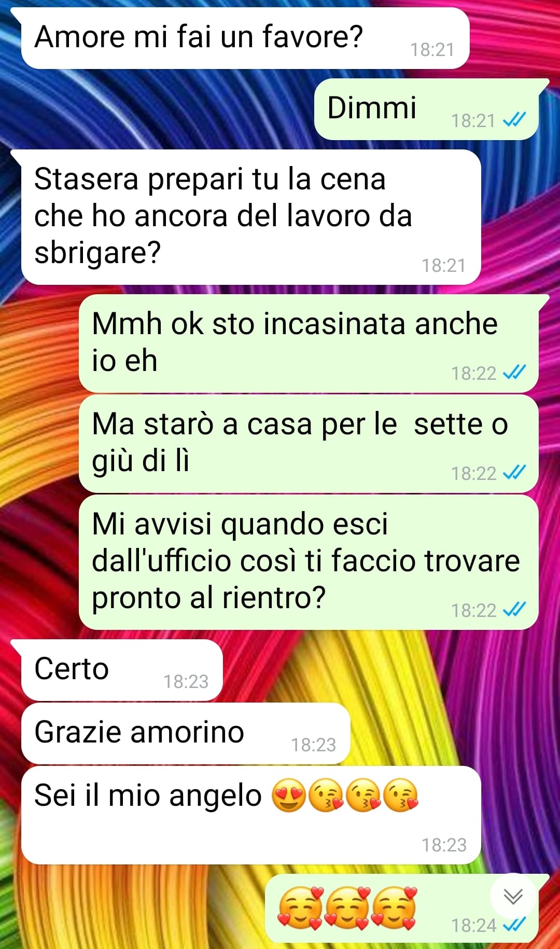This screenshot has height=949, width=560.
Task: Select the 'Amore mi fai un favore?' message
Action: (245, 38)
